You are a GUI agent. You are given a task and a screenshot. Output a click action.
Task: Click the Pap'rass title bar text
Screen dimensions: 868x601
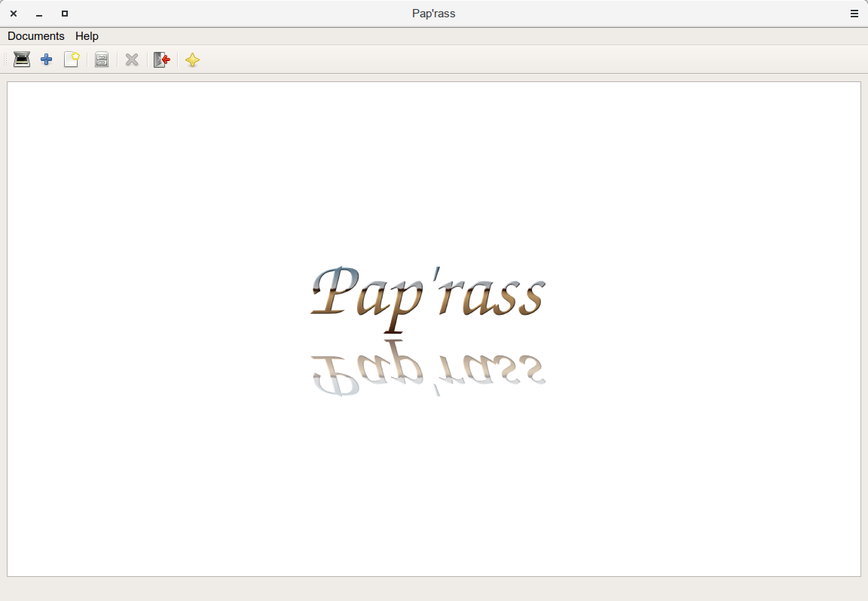[x=433, y=14]
